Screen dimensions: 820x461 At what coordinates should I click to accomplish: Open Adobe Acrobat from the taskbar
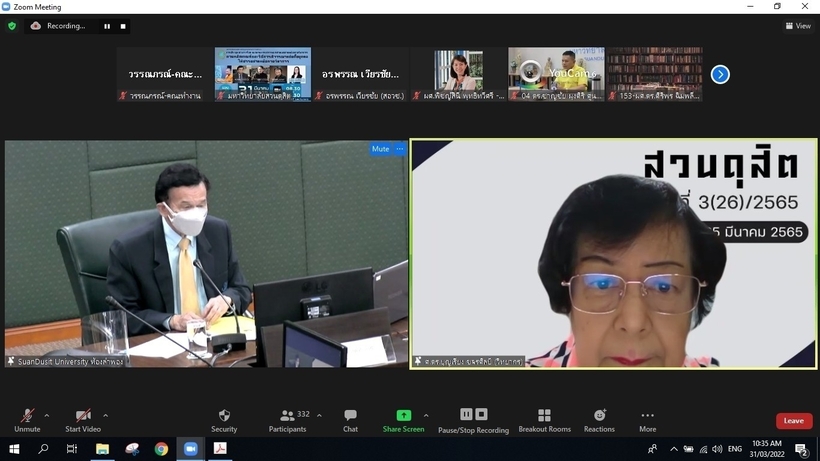tap(219, 449)
